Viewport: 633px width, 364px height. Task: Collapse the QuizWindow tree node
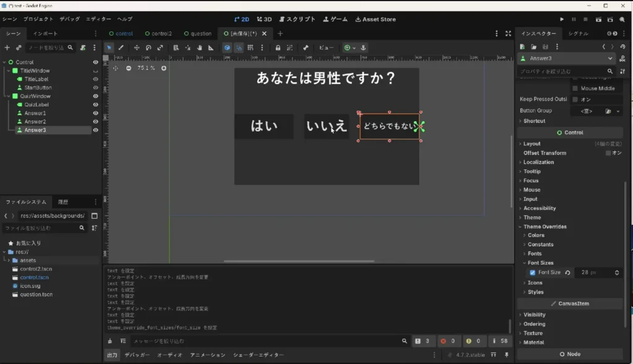[9, 96]
